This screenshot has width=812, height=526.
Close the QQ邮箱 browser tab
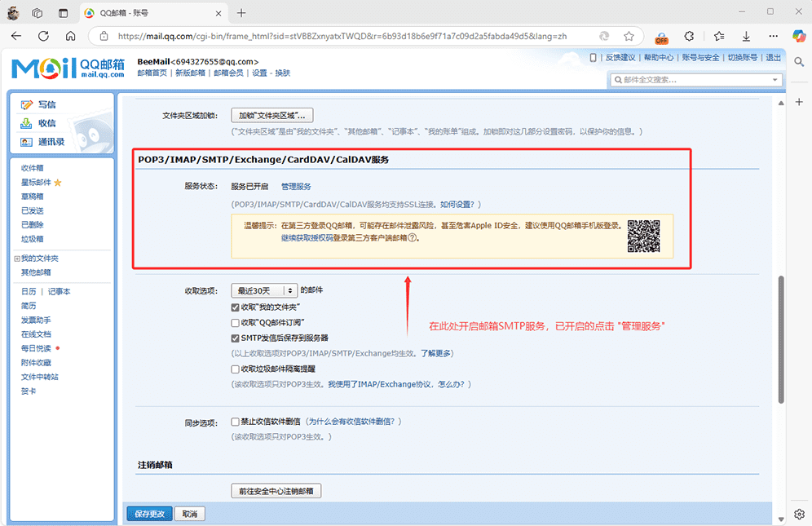(218, 14)
